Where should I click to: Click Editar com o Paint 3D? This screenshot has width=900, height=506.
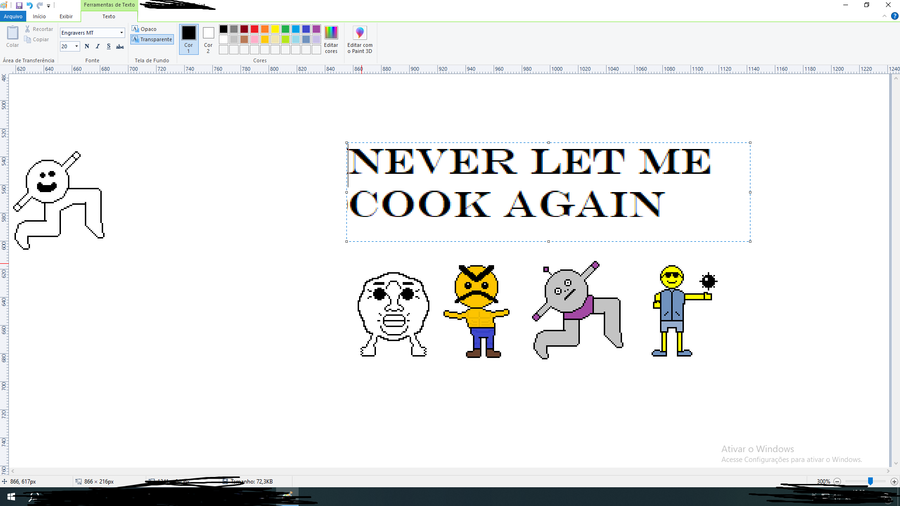[360, 39]
